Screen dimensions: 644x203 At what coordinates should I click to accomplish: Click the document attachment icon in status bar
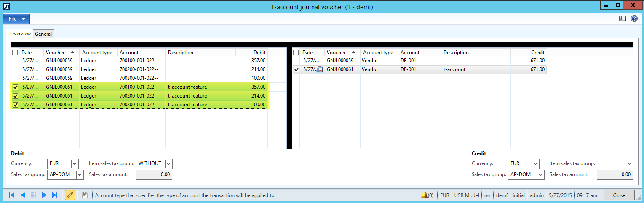(x=85, y=195)
